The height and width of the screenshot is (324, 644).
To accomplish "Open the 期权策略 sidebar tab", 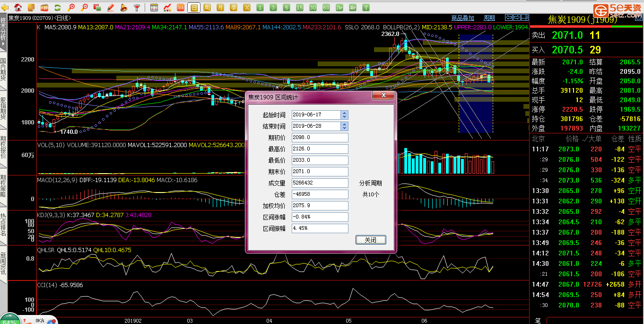I will click(x=3, y=186).
